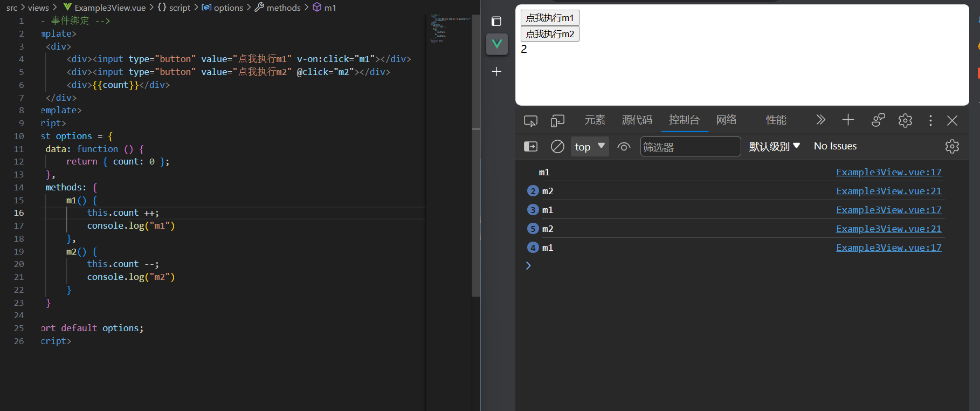This screenshot has width=980, height=411.
Task: Click the Vue devtools icon in sidebar
Action: click(x=496, y=44)
